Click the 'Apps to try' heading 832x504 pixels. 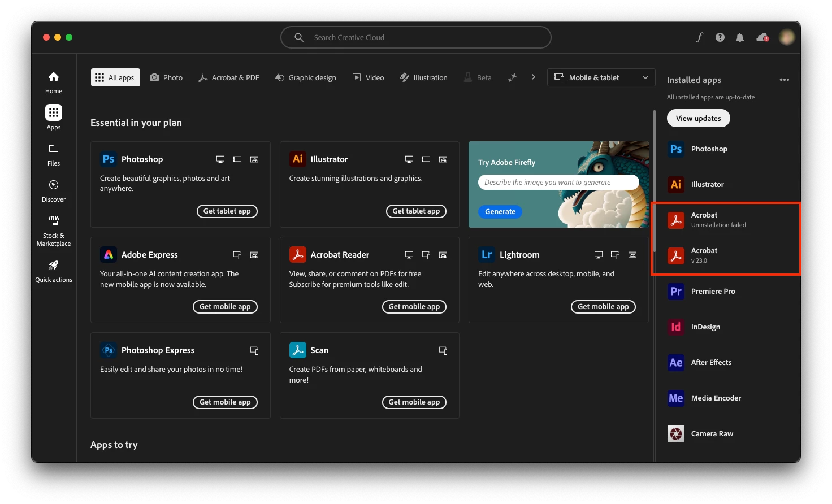114,445
